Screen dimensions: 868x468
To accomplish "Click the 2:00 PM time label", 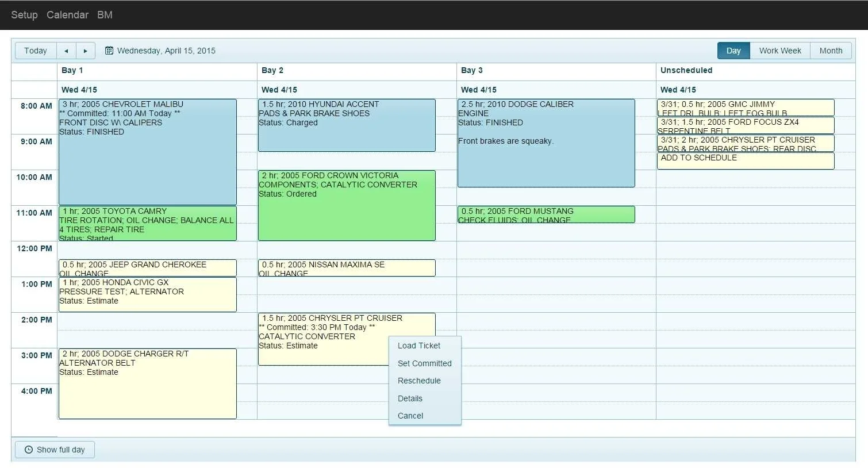I will [x=37, y=320].
